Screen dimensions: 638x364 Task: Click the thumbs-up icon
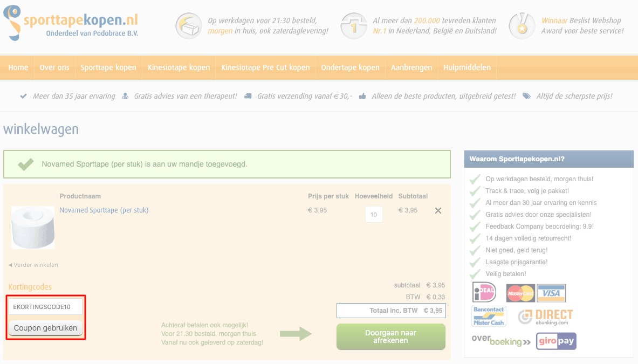(362, 97)
